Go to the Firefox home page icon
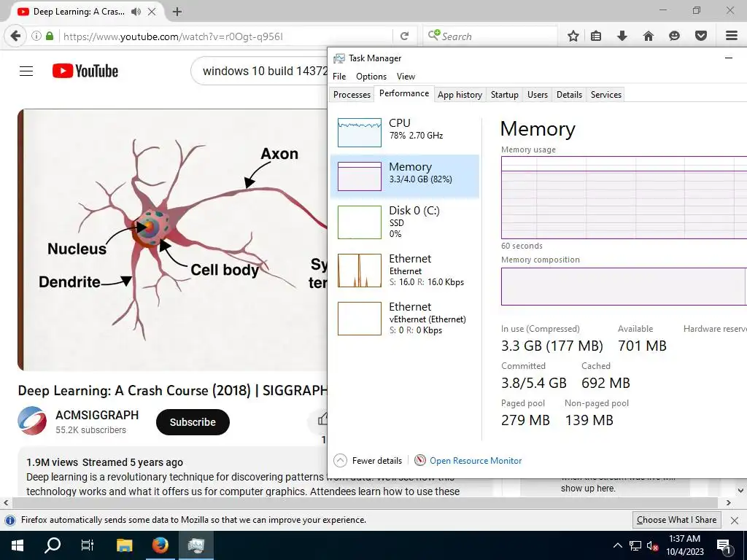Screen dimensions: 747x560 (x=648, y=36)
